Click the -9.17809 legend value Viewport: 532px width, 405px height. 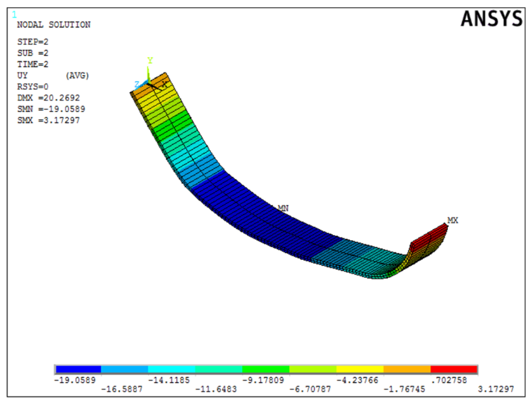click(263, 380)
